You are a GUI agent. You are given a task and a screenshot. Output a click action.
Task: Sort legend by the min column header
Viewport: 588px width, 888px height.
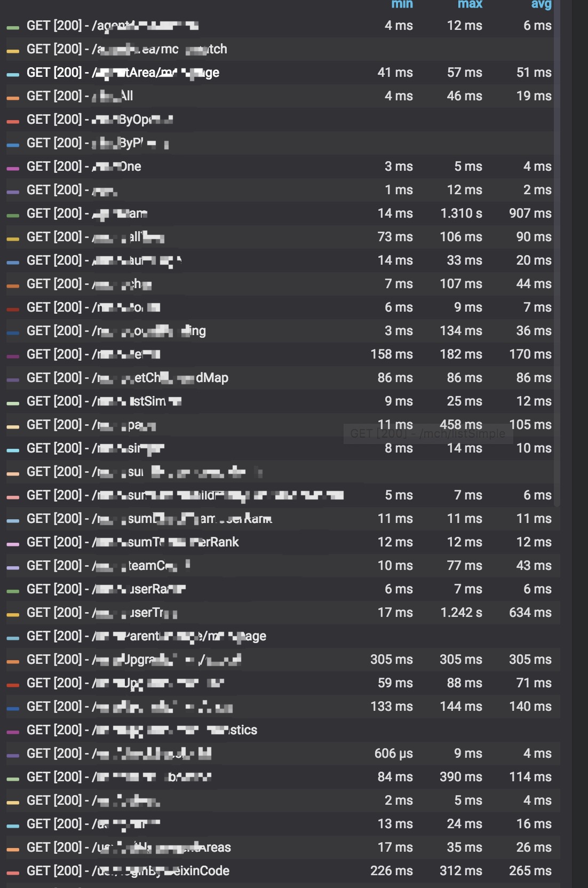pos(402,4)
